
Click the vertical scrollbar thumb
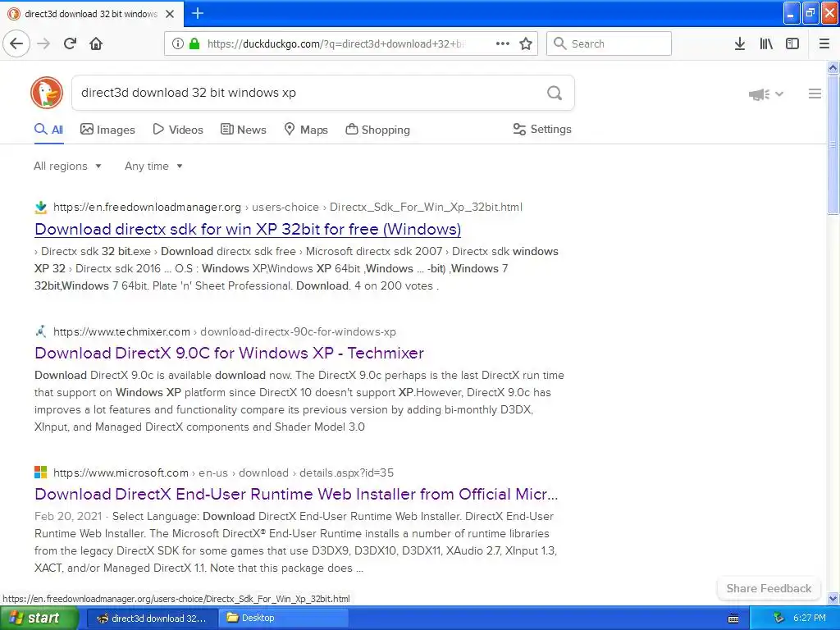click(x=833, y=144)
